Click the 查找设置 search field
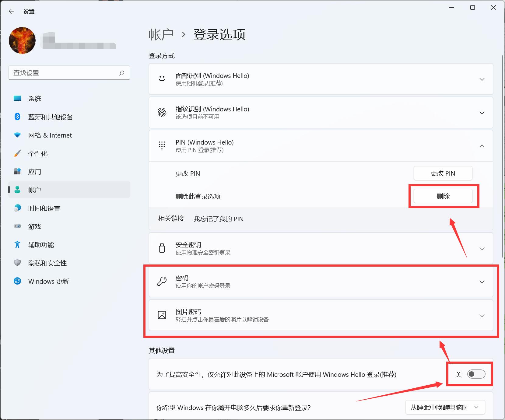The width and height of the screenshot is (505, 420). 69,73
